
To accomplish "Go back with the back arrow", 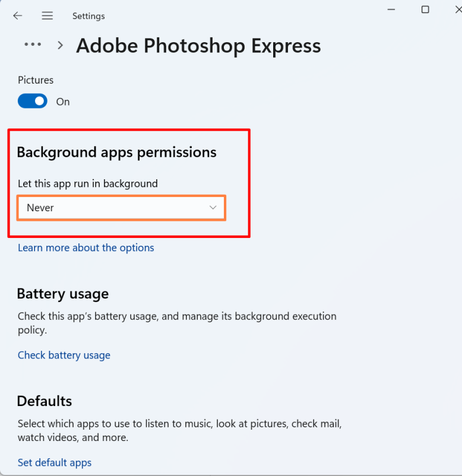I will (18, 16).
